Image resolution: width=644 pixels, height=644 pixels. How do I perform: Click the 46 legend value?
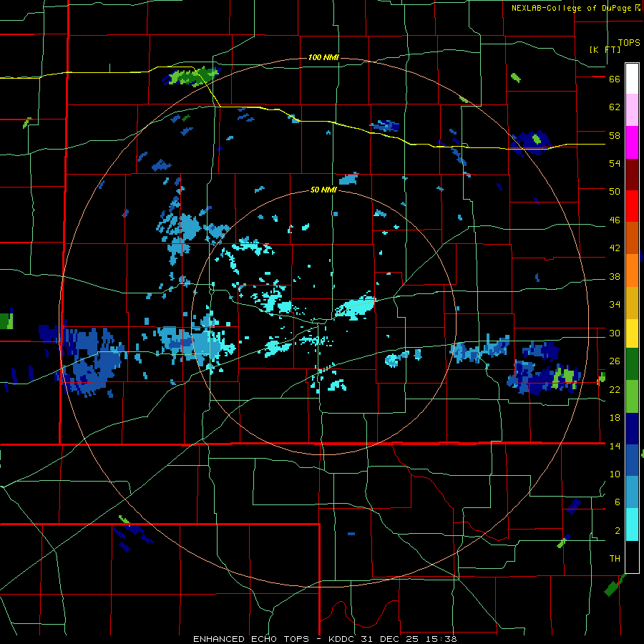coord(615,220)
